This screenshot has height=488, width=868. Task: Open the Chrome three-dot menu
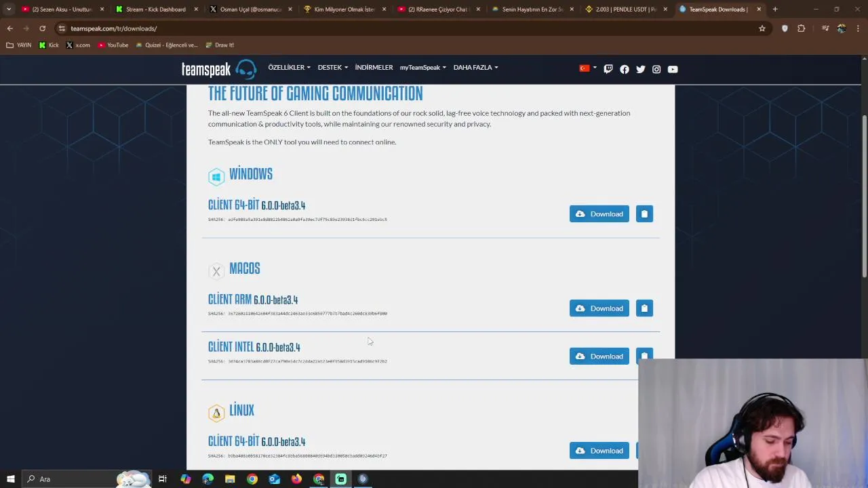pyautogui.click(x=858, y=28)
